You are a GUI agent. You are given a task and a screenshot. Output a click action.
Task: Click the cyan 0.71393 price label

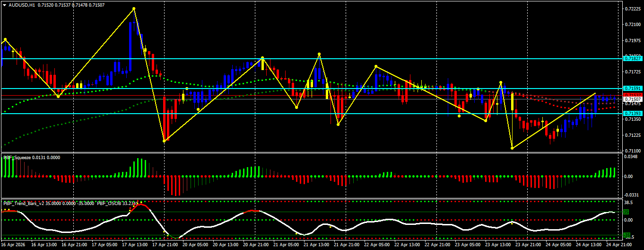pyautogui.click(x=633, y=114)
